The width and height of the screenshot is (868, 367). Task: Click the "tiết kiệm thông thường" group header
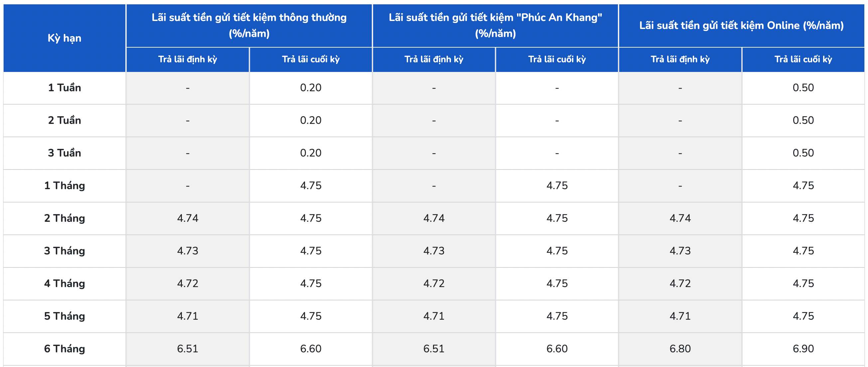pos(249,25)
